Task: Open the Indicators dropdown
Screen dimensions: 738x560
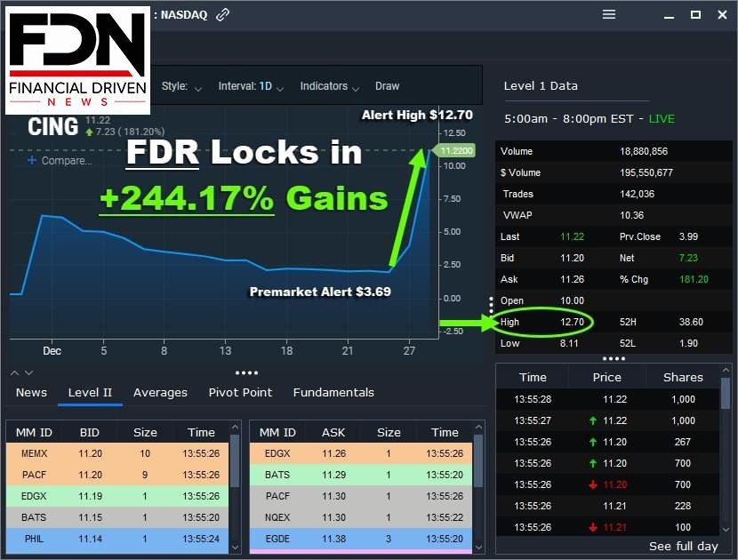Action: point(330,86)
